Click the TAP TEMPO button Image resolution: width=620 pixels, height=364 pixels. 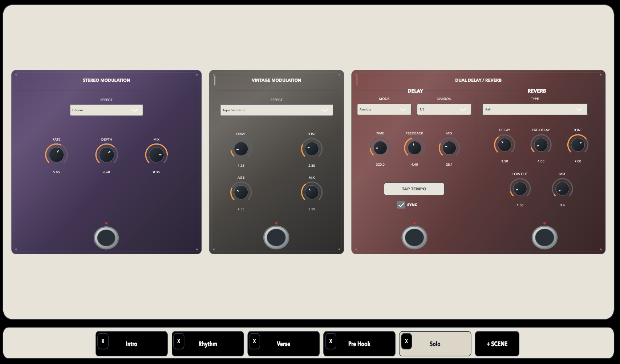point(414,189)
